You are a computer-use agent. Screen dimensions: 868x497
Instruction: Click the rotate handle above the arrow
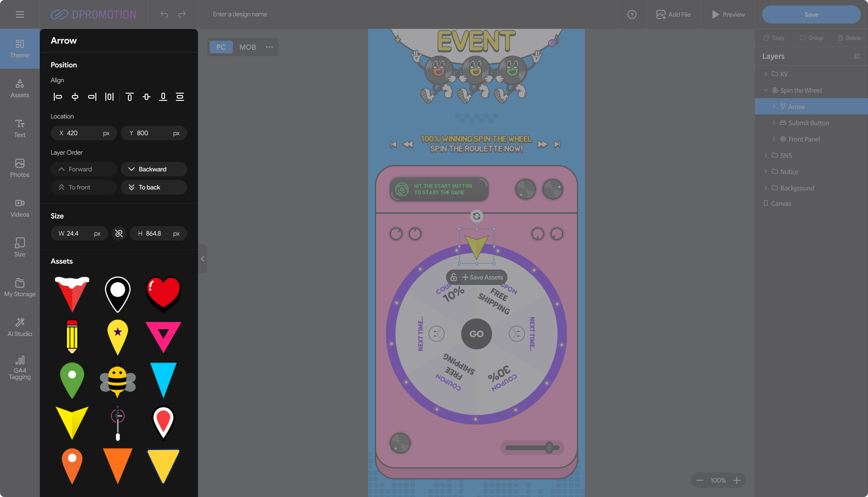(476, 216)
